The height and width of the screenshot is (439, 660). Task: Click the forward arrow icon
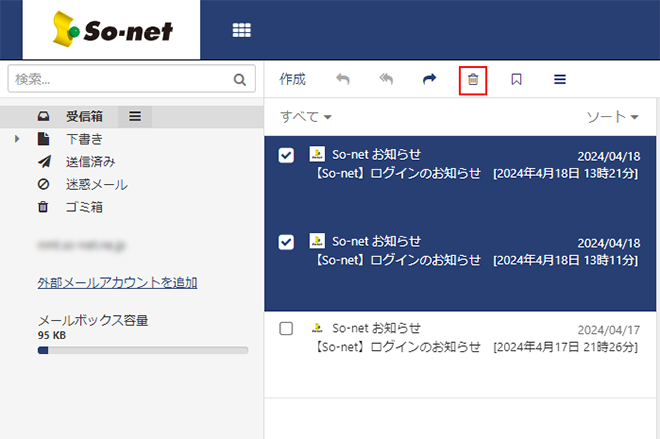click(x=430, y=80)
